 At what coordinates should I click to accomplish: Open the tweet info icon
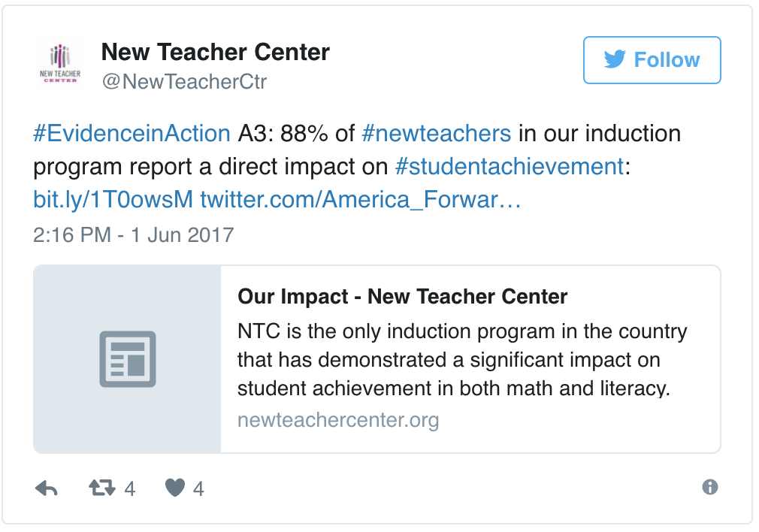710,488
